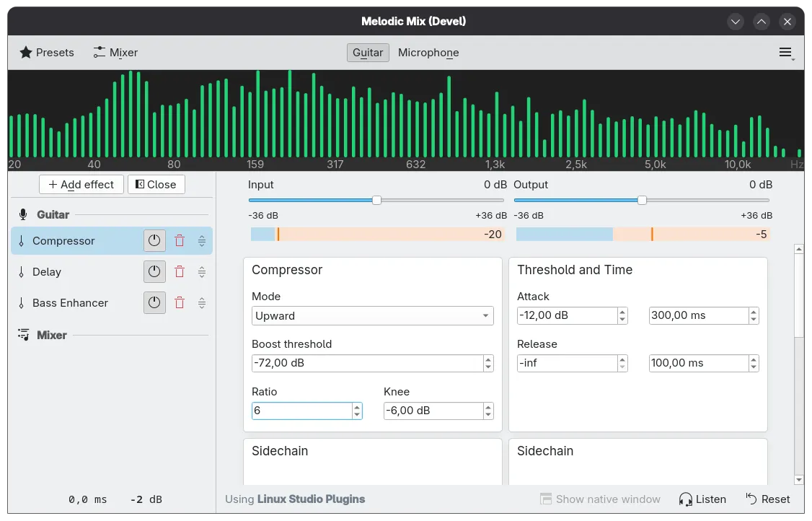Click the Linux Studio Plugins label

[311, 499]
